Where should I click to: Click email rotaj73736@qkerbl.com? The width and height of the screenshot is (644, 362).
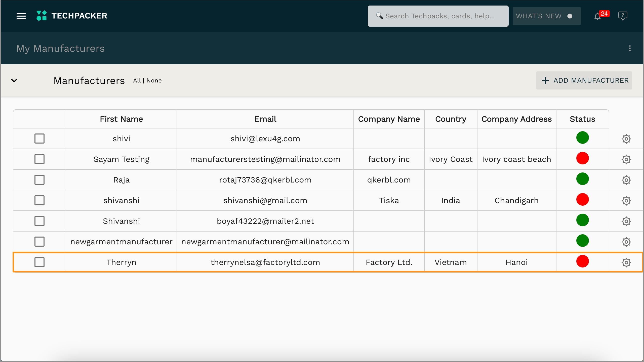point(265,180)
